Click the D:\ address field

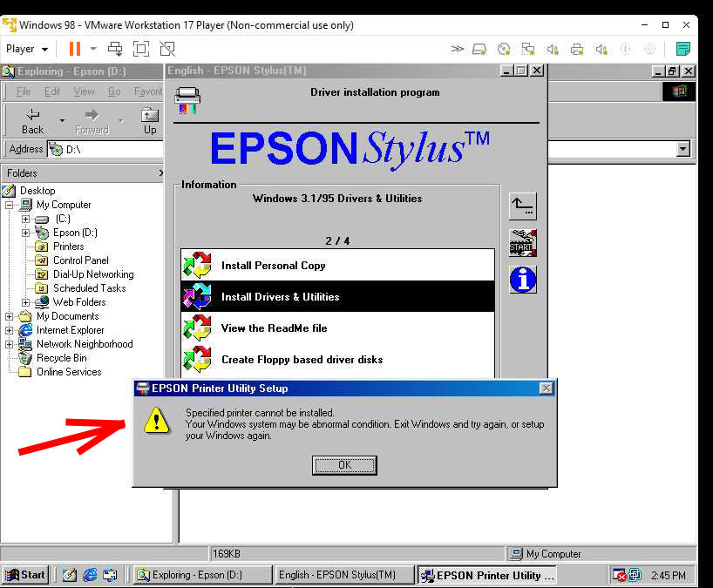tap(105, 149)
